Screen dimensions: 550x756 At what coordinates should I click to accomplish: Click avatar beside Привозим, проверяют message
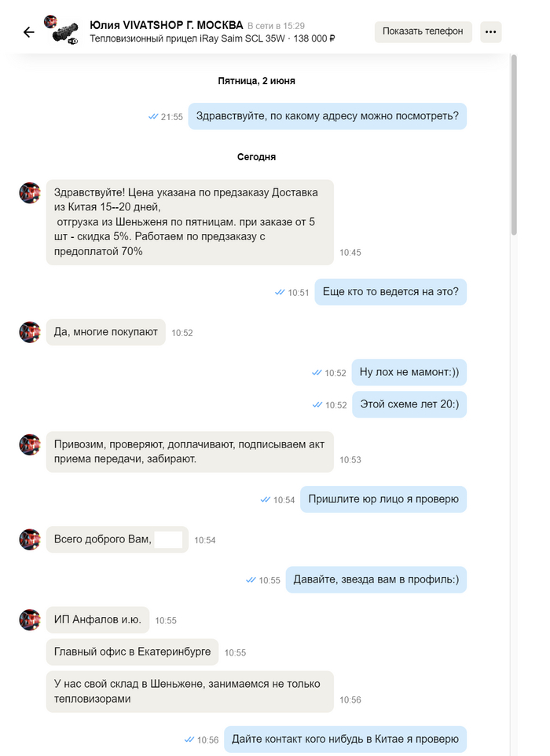pyautogui.click(x=30, y=444)
